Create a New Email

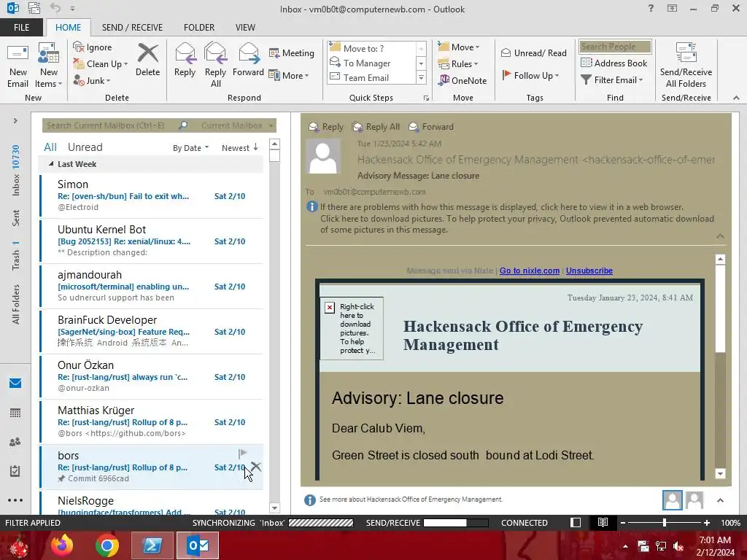click(18, 66)
